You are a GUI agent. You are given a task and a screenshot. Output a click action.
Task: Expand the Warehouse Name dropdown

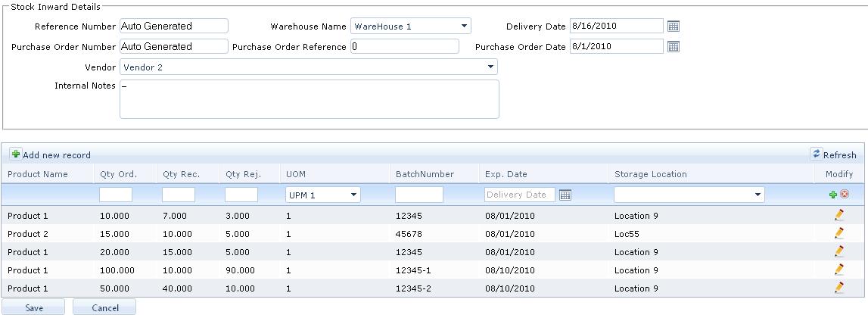(464, 26)
